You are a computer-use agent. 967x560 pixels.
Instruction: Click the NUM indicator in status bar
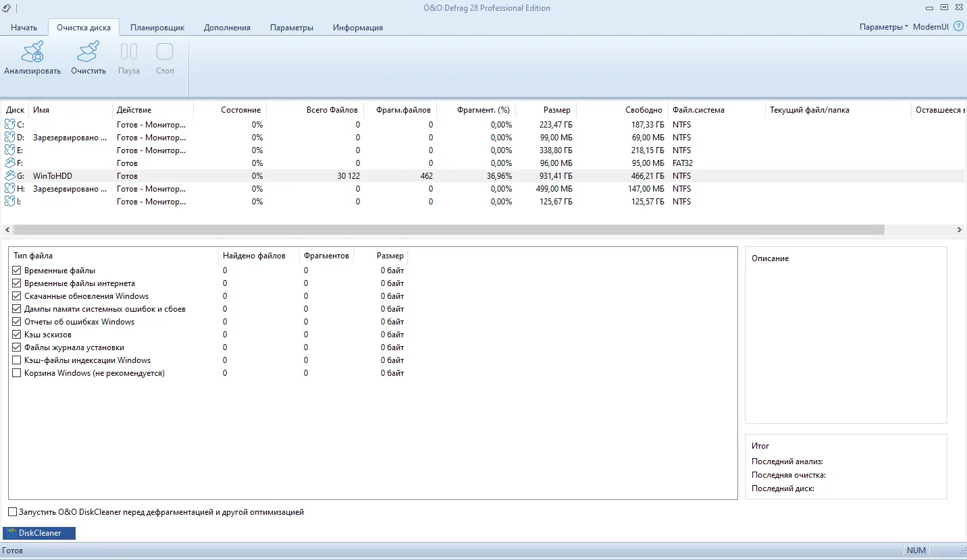click(916, 551)
